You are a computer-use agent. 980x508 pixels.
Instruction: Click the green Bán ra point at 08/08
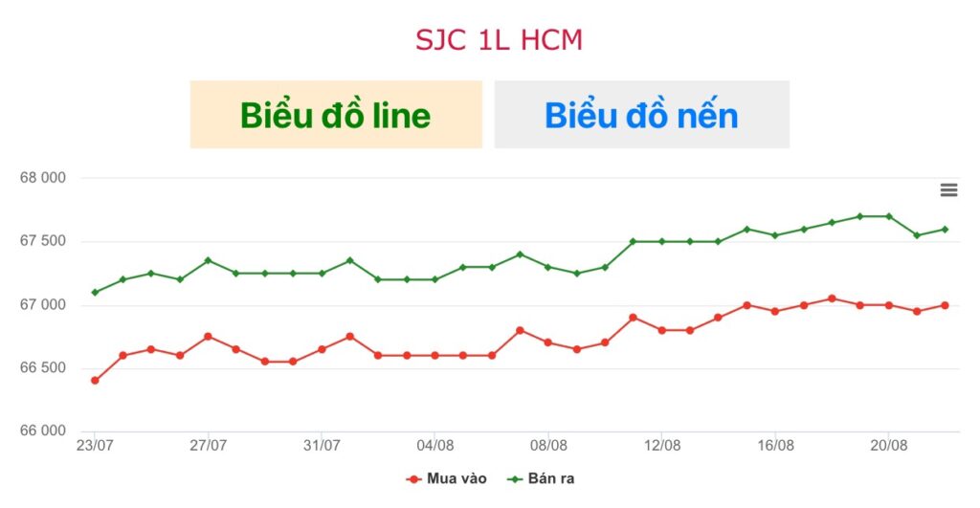click(548, 268)
